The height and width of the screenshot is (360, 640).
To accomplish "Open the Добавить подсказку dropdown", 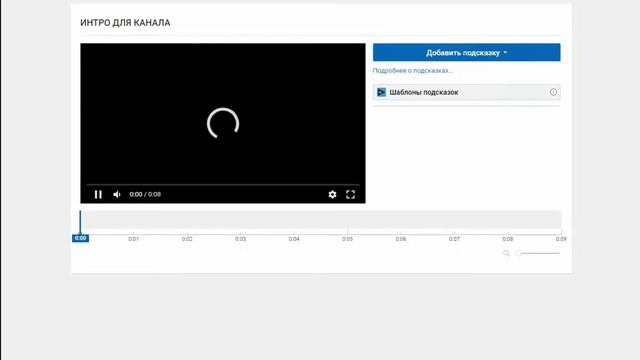I will (x=467, y=53).
